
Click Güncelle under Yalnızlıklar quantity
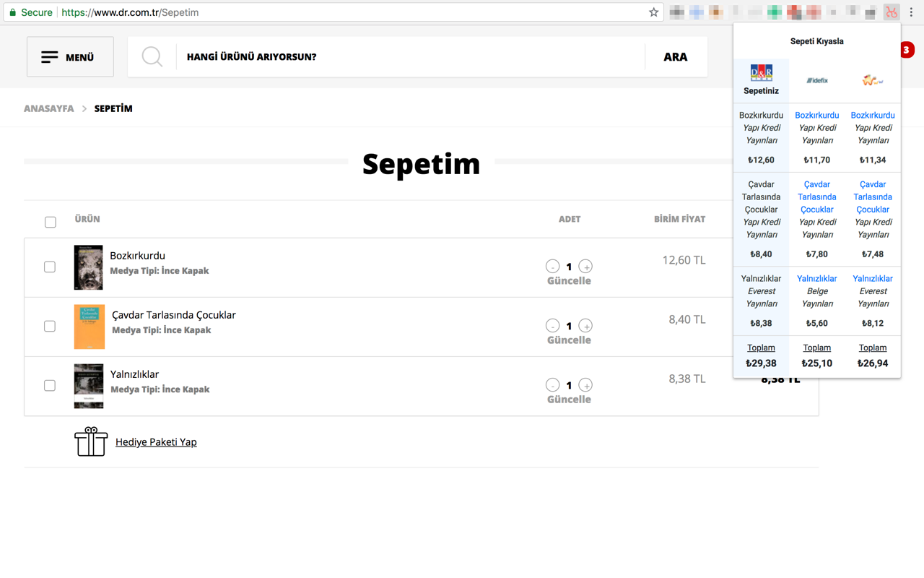(x=569, y=400)
